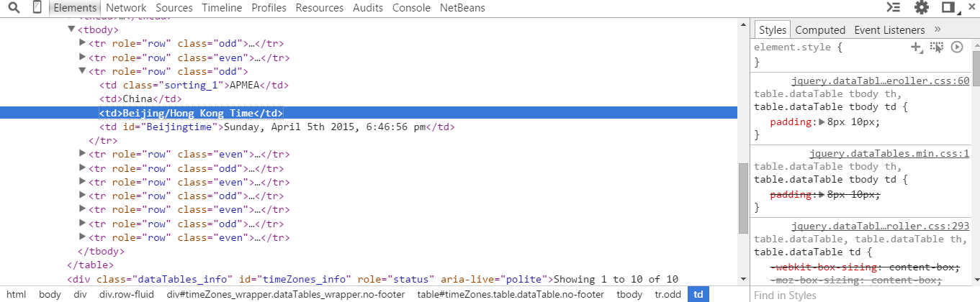Expand the struck-through padding shorthand triangle
This screenshot has height=302, width=980.
pos(822,195)
